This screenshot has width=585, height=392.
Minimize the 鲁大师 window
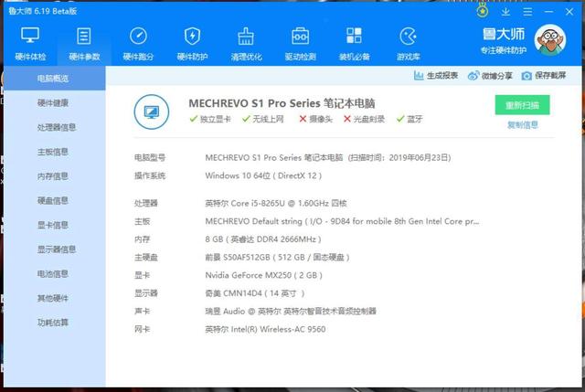click(x=548, y=12)
